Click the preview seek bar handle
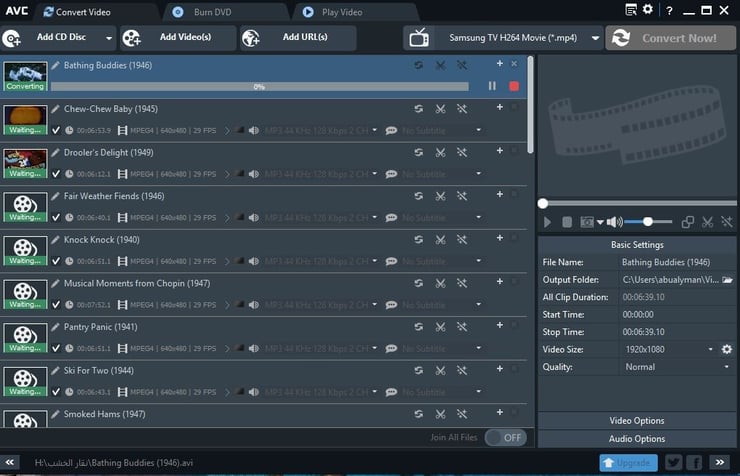 click(x=543, y=203)
